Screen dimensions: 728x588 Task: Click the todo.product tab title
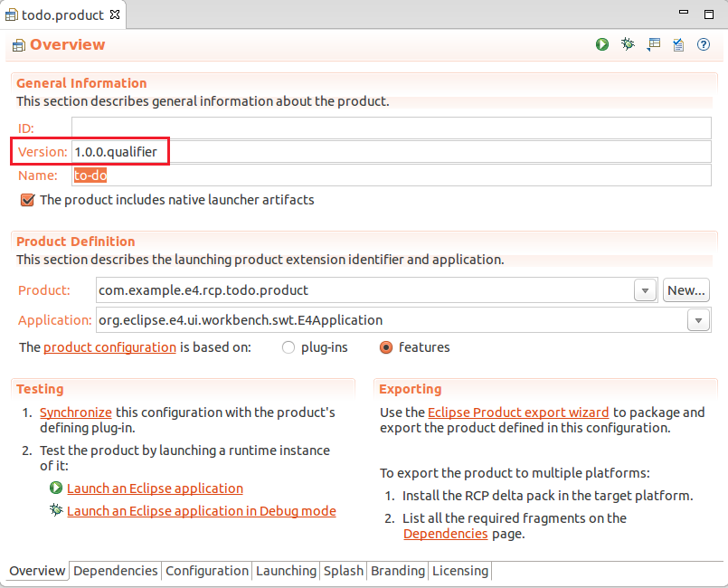point(62,14)
